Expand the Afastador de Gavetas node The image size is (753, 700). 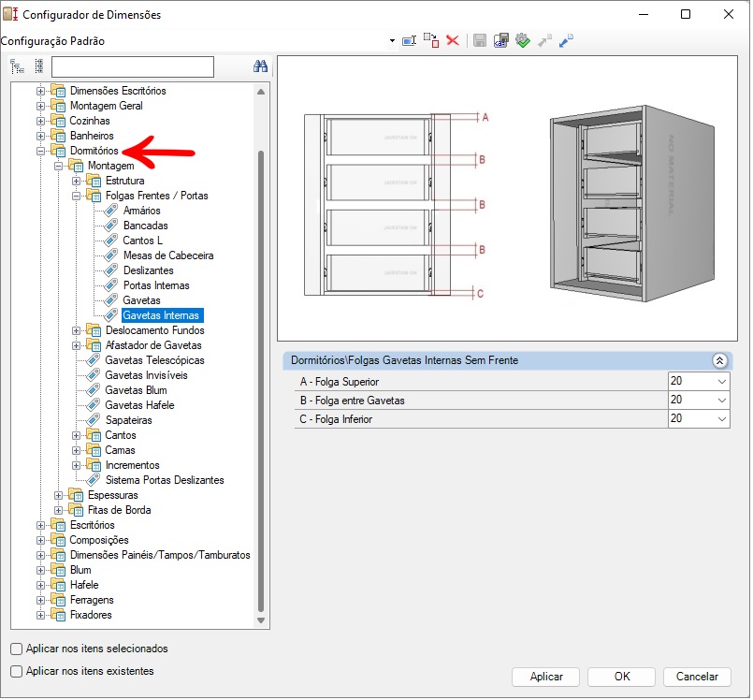[76, 345]
